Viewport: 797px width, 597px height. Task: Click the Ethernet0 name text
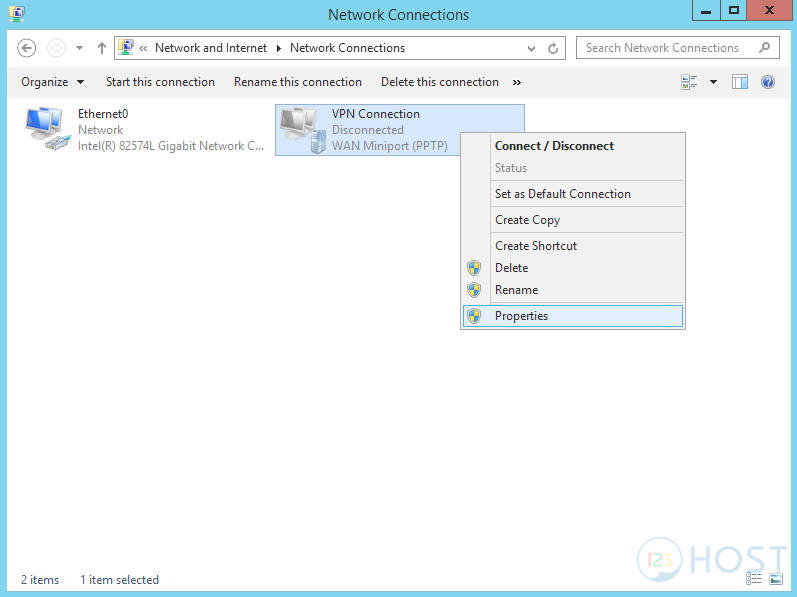pos(103,114)
